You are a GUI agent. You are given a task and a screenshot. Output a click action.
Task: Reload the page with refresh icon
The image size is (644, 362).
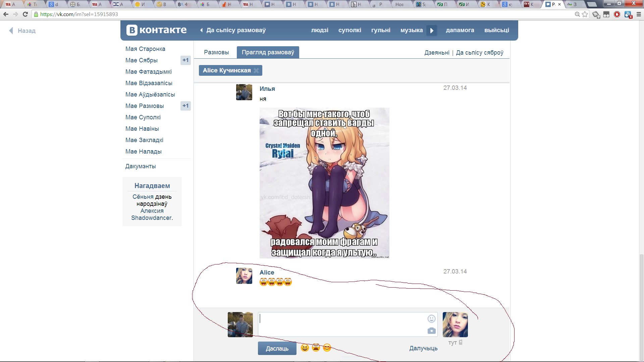tap(25, 14)
